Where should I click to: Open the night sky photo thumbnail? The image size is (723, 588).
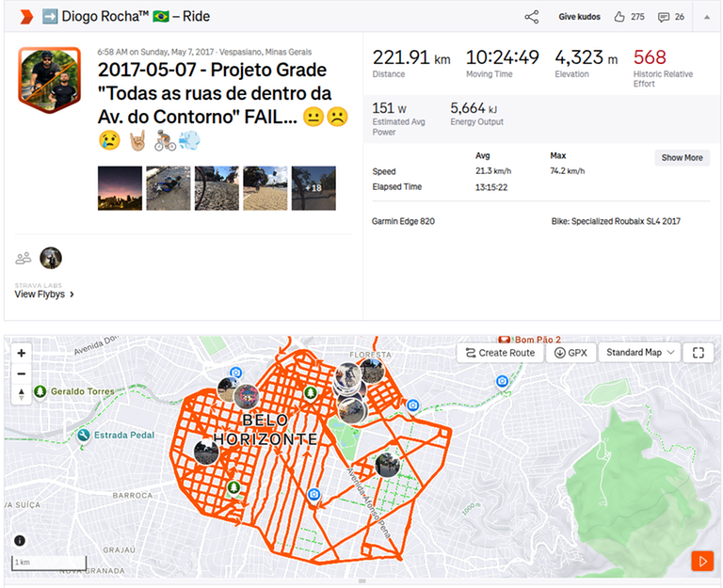click(120, 188)
